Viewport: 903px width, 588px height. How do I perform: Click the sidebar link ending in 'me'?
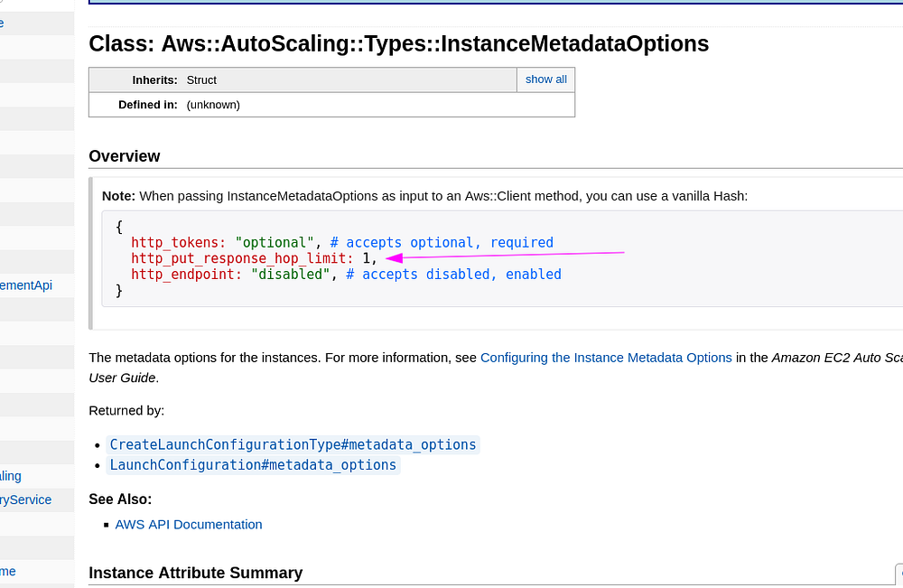(8, 572)
